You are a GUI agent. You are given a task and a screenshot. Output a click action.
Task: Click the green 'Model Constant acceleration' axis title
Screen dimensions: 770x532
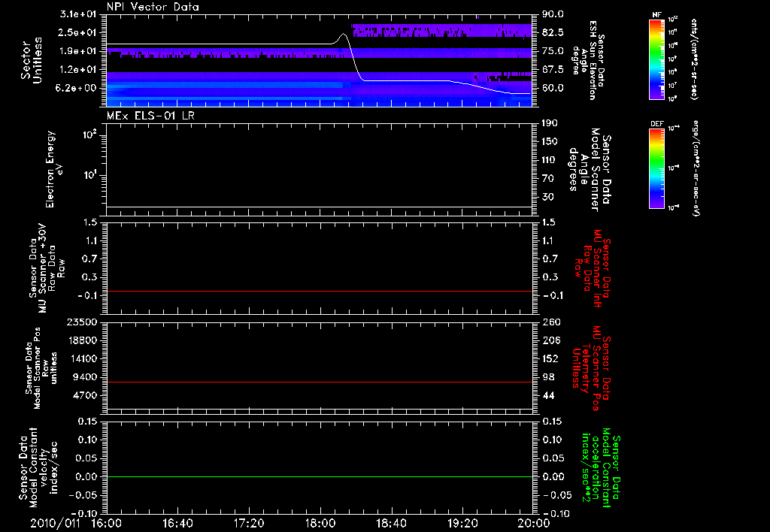[601, 467]
